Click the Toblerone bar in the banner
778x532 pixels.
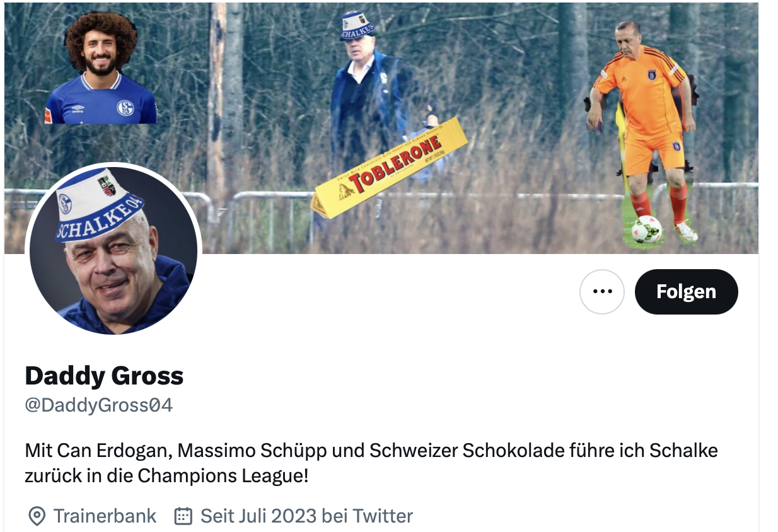pyautogui.click(x=389, y=168)
